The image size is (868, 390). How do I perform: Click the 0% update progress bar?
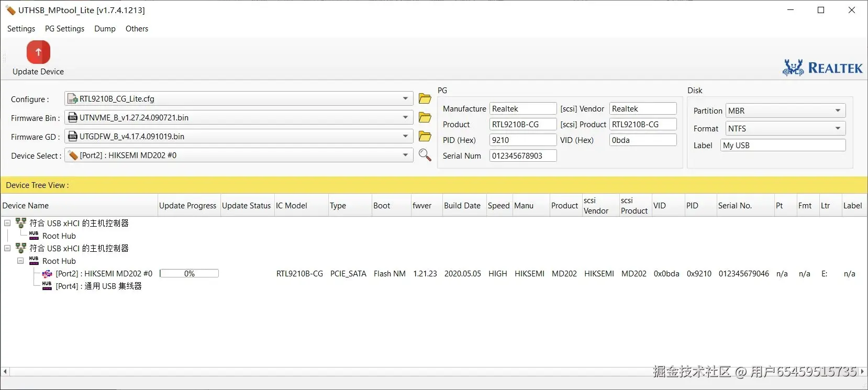tap(189, 273)
